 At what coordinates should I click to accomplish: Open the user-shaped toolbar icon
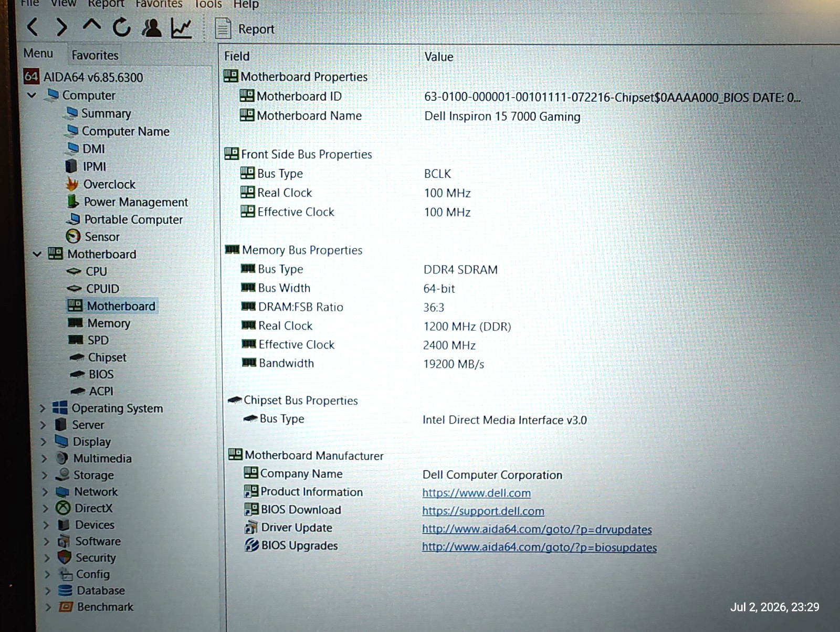(152, 28)
